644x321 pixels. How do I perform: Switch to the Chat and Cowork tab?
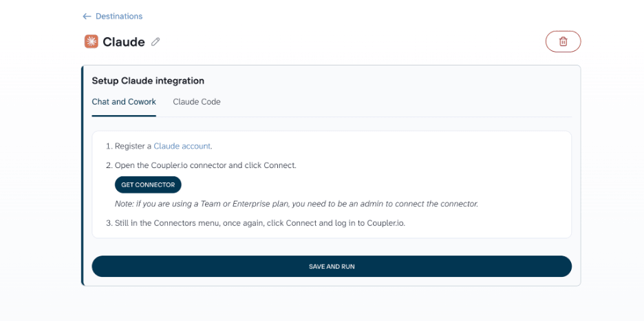pos(124,101)
